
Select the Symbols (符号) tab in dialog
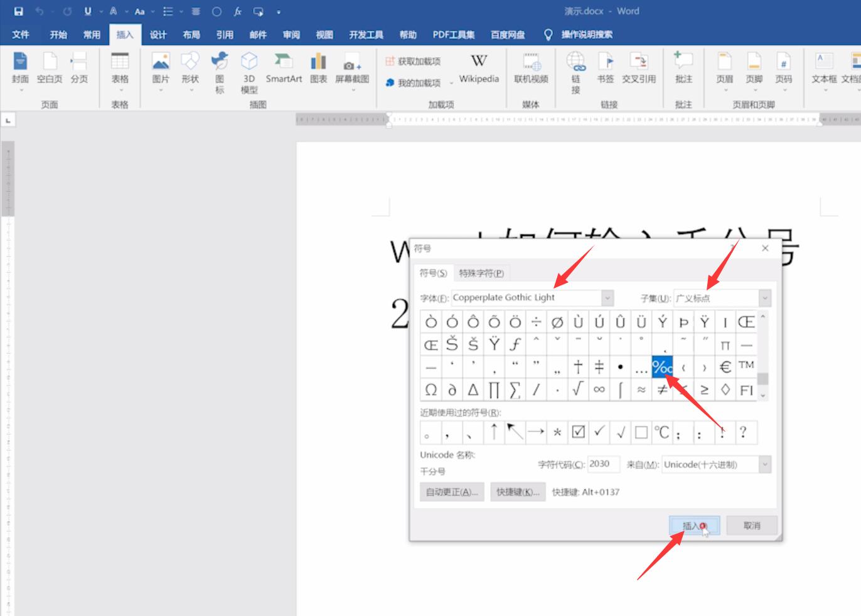(433, 273)
